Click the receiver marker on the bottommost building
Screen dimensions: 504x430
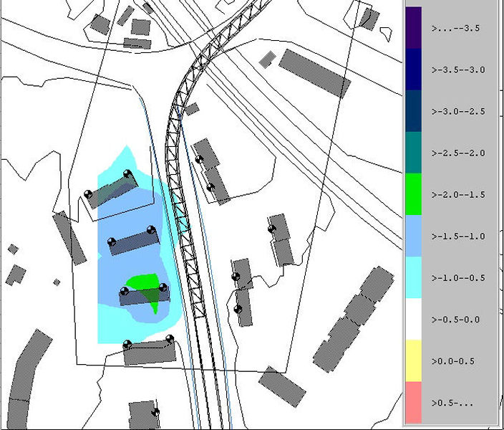tap(155, 411)
